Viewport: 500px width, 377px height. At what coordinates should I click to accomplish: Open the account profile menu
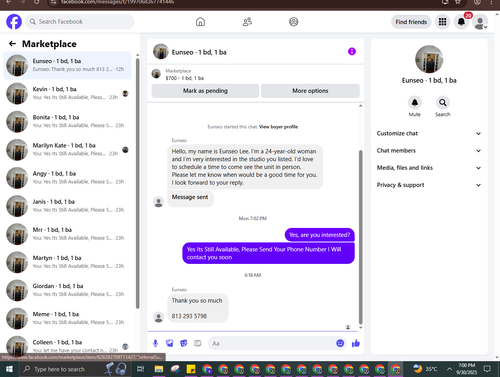point(480,22)
